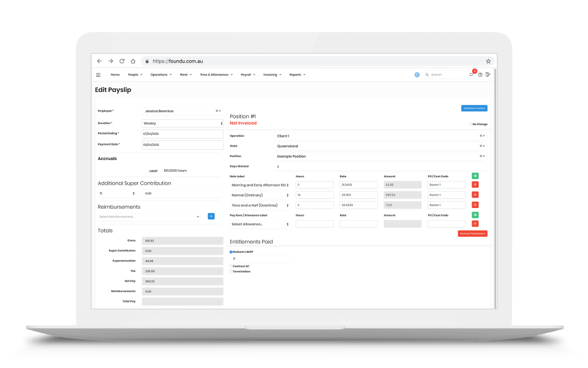Screen dimensions: 588x368
Task: Click the browser address bar URL
Action: coord(178,61)
